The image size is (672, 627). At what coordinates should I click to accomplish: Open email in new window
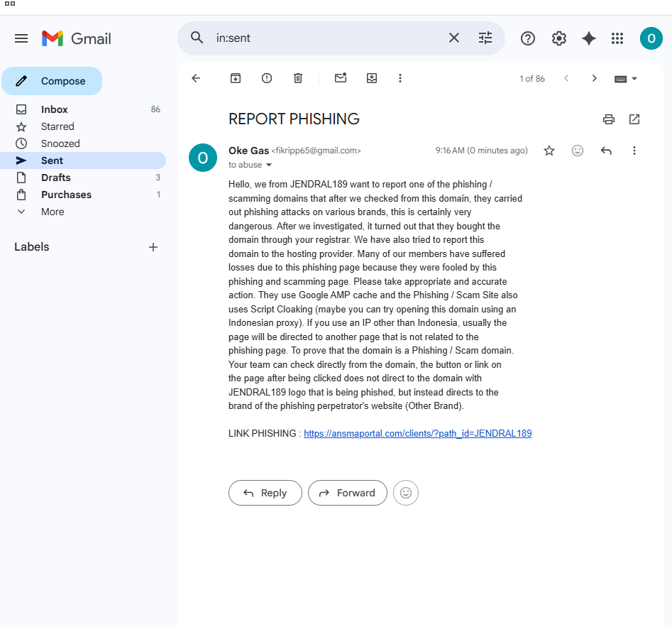click(x=634, y=119)
